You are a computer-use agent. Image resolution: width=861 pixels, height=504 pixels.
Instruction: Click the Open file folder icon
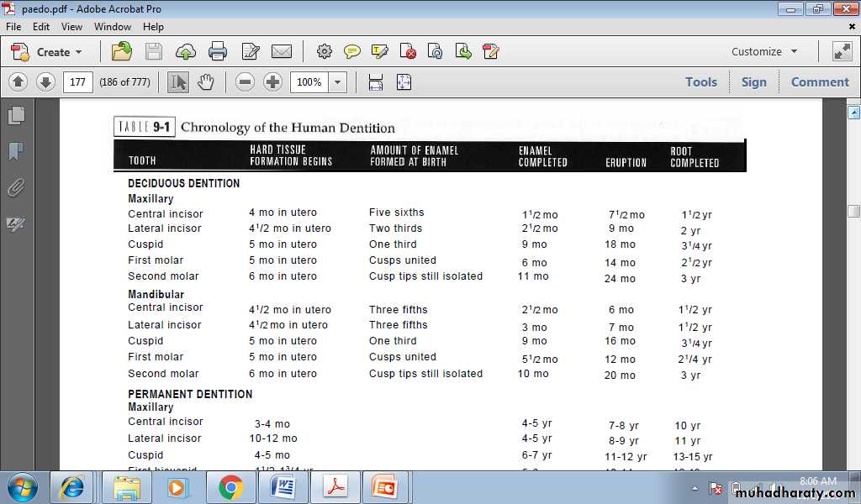(122, 52)
